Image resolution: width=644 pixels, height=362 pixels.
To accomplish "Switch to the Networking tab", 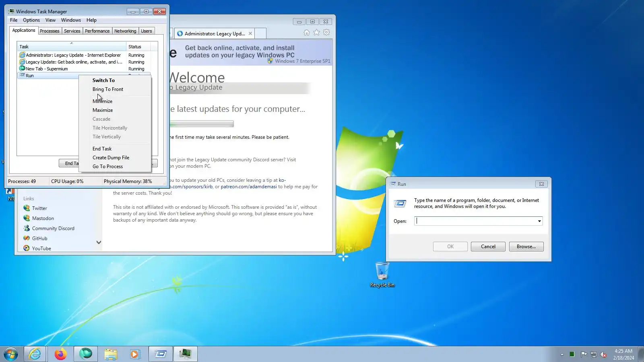I will (x=125, y=31).
